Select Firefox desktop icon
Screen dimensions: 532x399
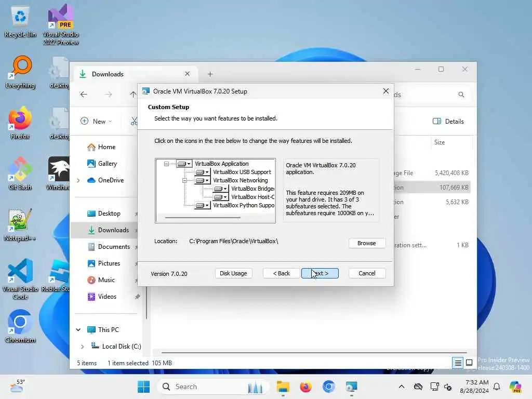pos(20,123)
